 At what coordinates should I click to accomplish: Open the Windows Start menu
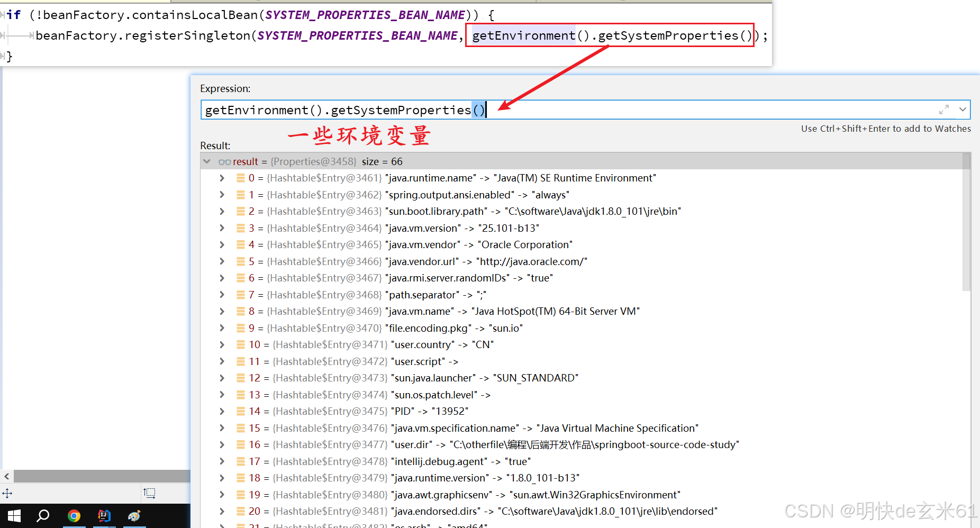14,516
